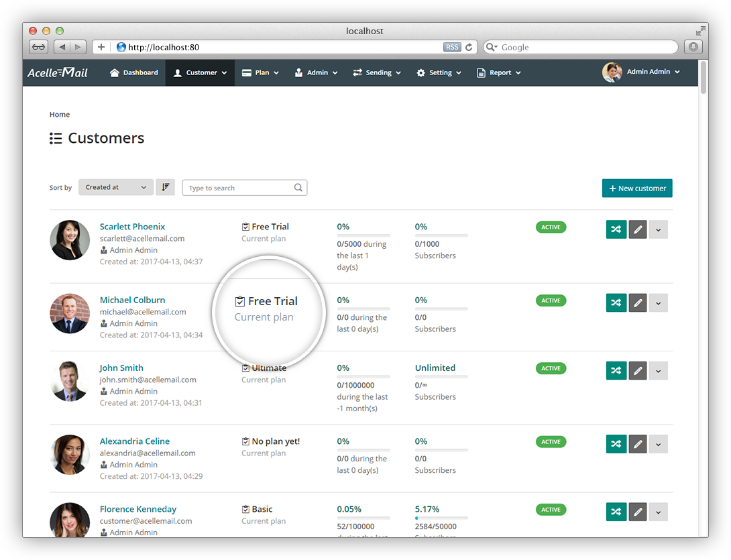Select the Sending menu item

coord(376,72)
